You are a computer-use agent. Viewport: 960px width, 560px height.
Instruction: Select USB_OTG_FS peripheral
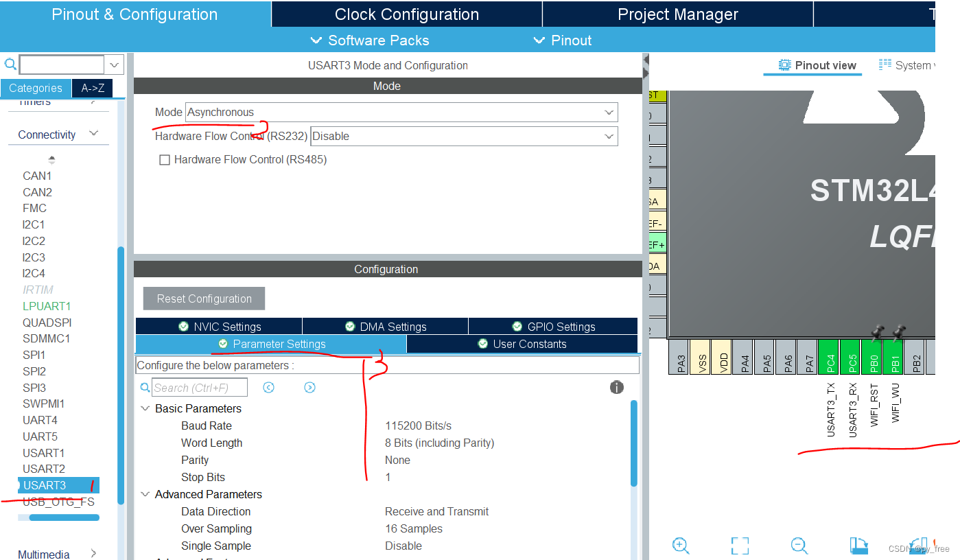pos(58,502)
